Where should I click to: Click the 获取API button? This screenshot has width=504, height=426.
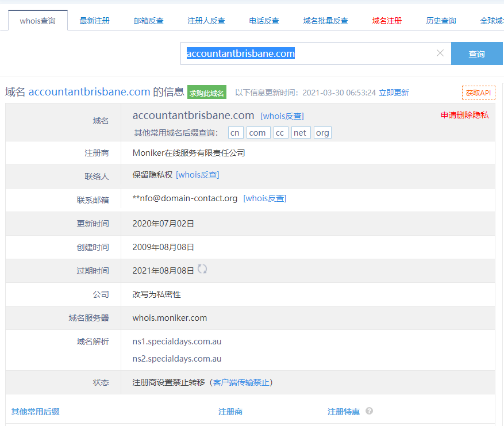tap(478, 93)
